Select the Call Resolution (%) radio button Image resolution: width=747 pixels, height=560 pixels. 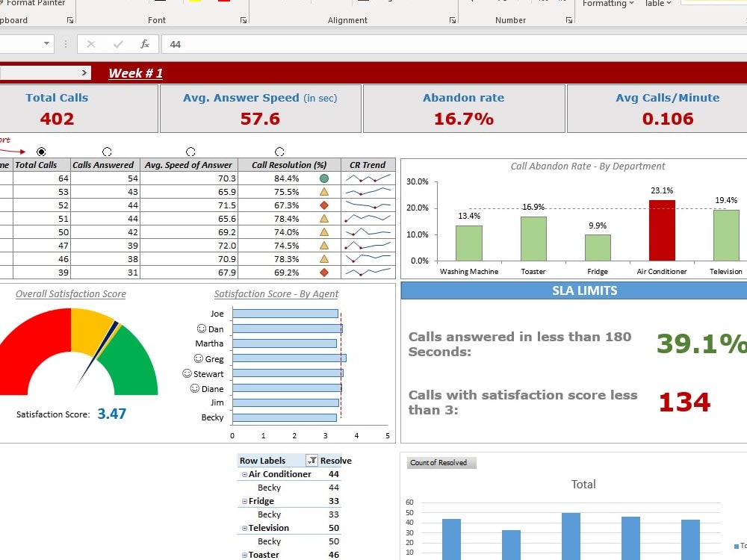coord(279,152)
